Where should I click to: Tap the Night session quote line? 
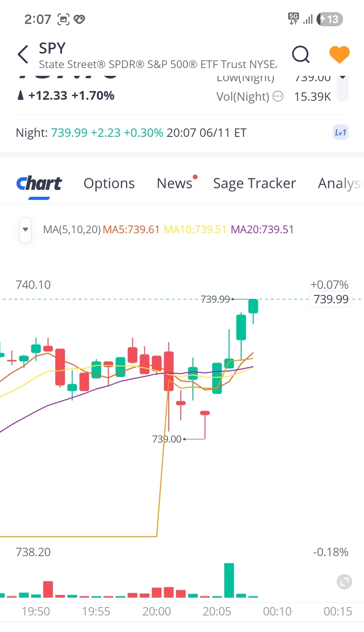(131, 133)
